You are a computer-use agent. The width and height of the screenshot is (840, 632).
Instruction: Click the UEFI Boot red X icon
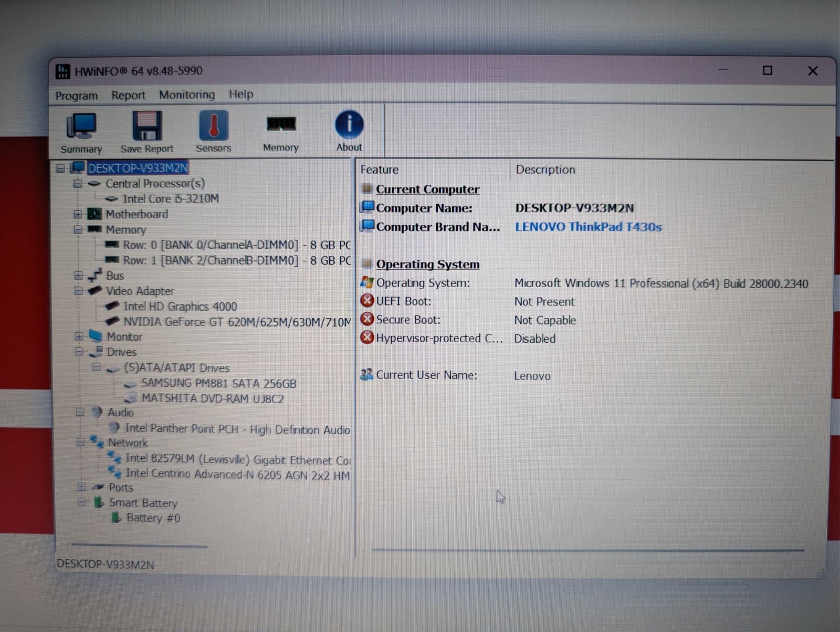[367, 301]
